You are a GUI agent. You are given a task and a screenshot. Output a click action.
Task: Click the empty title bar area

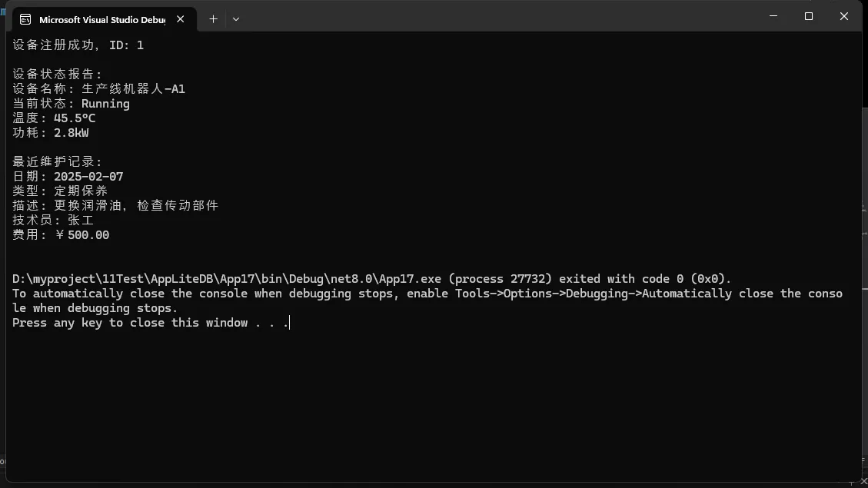click(500, 17)
